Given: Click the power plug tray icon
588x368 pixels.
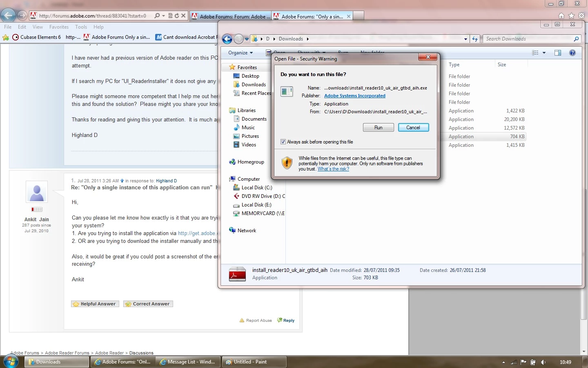Looking at the screenshot, I should pos(533,362).
